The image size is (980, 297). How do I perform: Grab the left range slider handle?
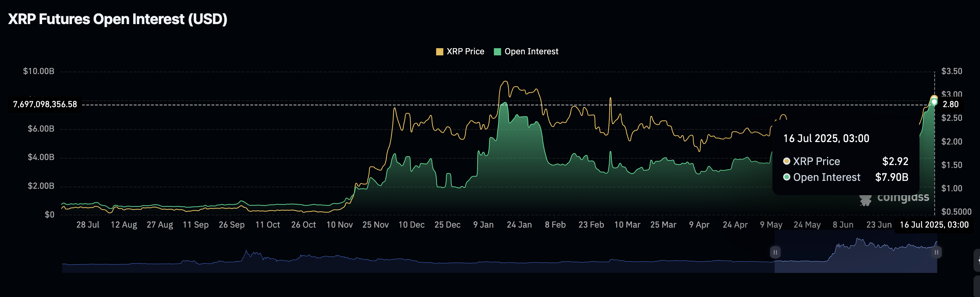775,252
